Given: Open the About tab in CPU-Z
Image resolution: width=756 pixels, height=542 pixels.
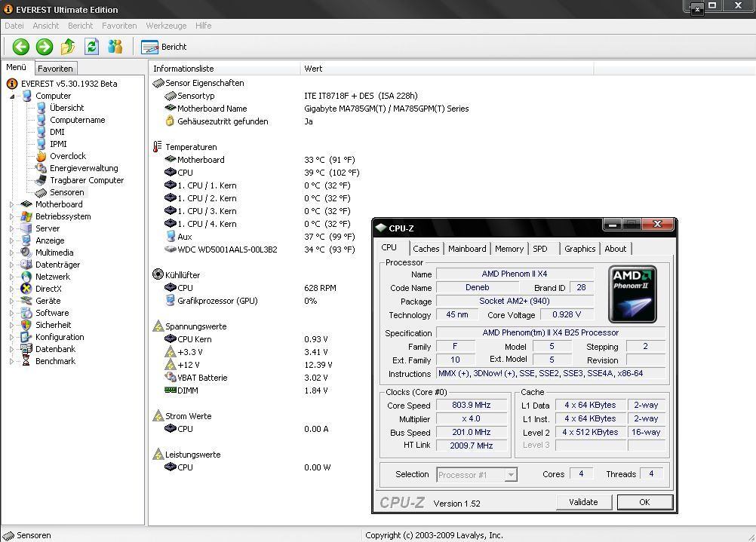Looking at the screenshot, I should coord(616,249).
